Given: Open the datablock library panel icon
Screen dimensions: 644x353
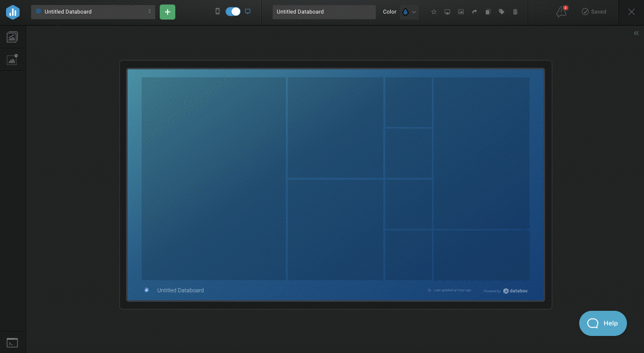Looking at the screenshot, I should pyautogui.click(x=12, y=37).
